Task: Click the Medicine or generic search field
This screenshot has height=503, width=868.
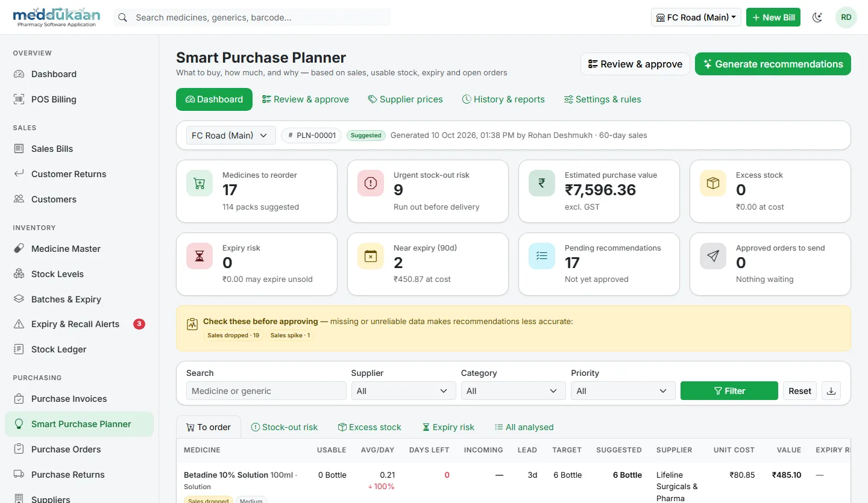Action: pos(266,391)
